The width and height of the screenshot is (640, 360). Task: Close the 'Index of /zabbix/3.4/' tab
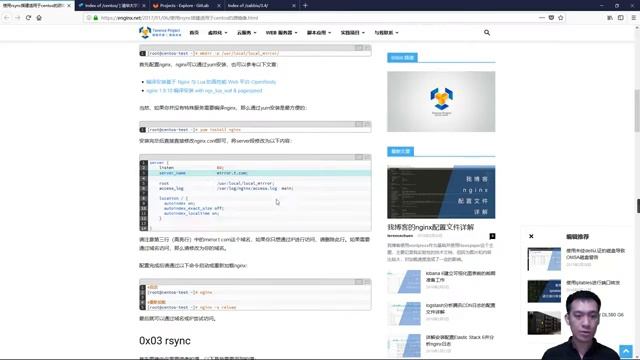[x=294, y=6]
